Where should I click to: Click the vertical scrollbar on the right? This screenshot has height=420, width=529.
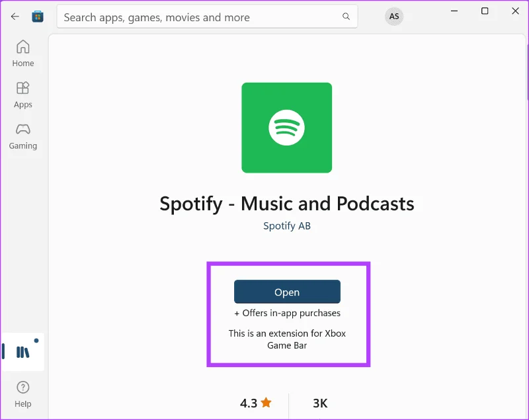pyautogui.click(x=527, y=73)
